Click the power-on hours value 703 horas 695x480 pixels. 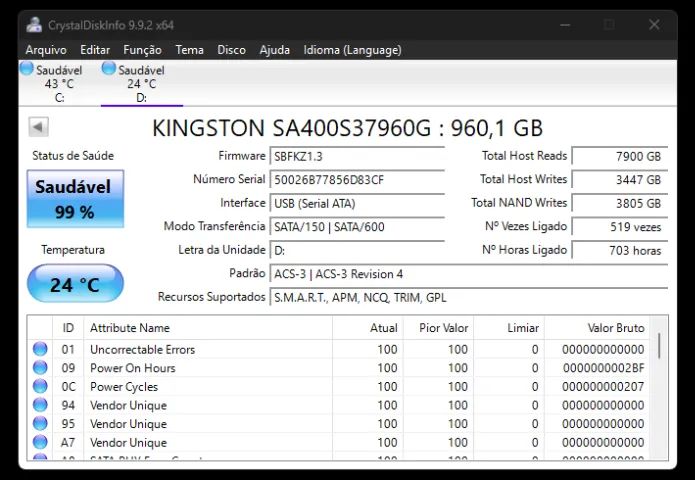620,250
